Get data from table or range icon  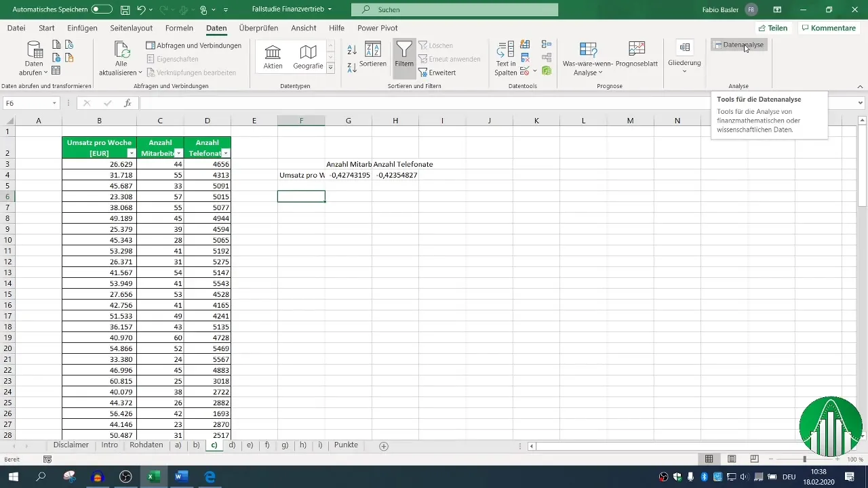tap(56, 70)
